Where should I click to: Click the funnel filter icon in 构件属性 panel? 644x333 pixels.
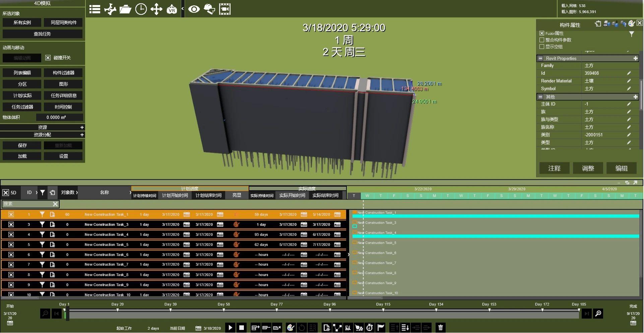click(632, 34)
